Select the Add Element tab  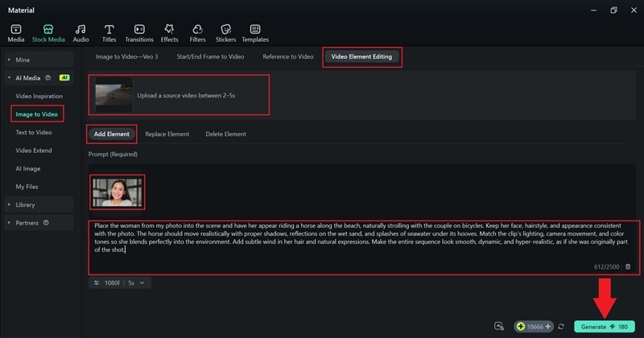point(112,134)
